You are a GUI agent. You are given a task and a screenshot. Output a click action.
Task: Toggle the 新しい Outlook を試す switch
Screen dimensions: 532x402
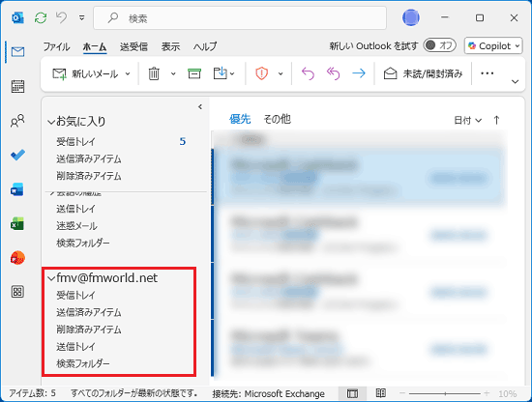(x=439, y=45)
